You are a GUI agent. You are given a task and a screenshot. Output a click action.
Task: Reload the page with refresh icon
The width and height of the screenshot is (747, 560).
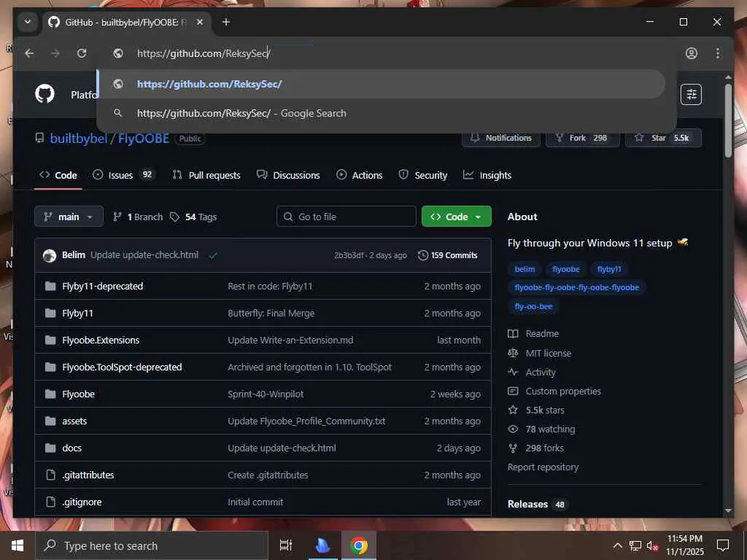point(82,53)
